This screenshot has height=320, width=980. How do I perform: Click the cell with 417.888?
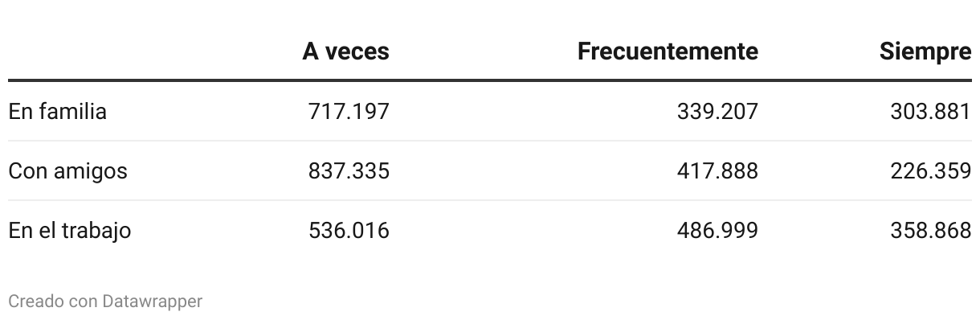click(717, 171)
